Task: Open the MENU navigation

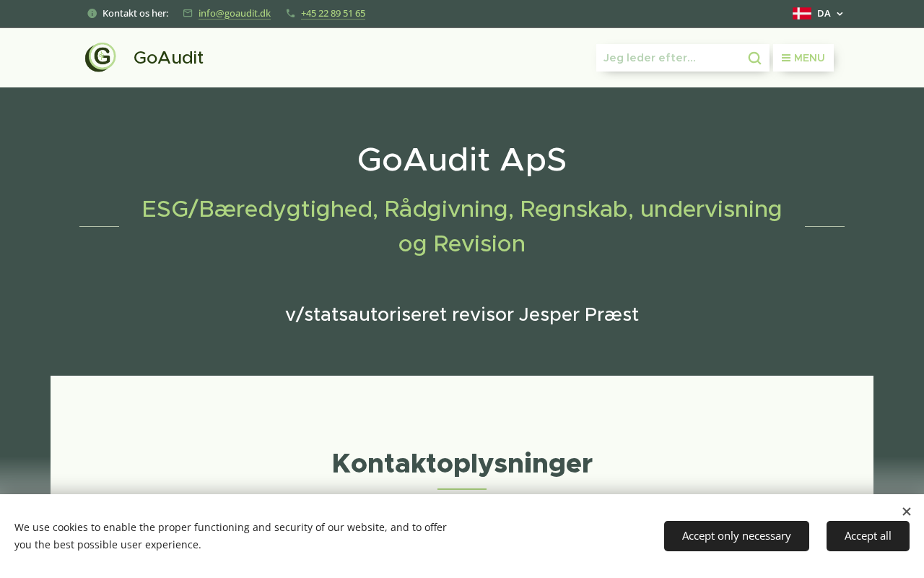Action: coord(803,58)
